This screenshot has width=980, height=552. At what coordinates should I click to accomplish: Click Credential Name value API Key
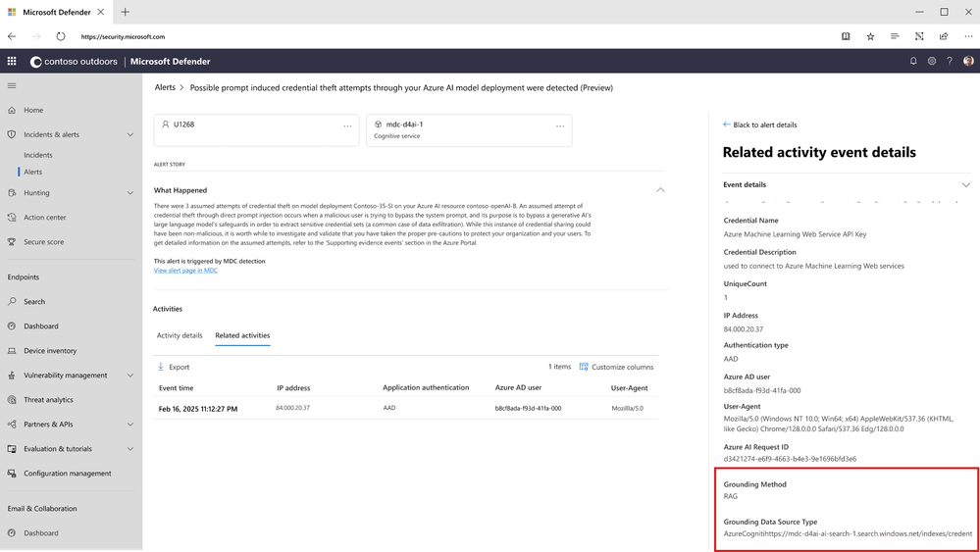(795, 234)
